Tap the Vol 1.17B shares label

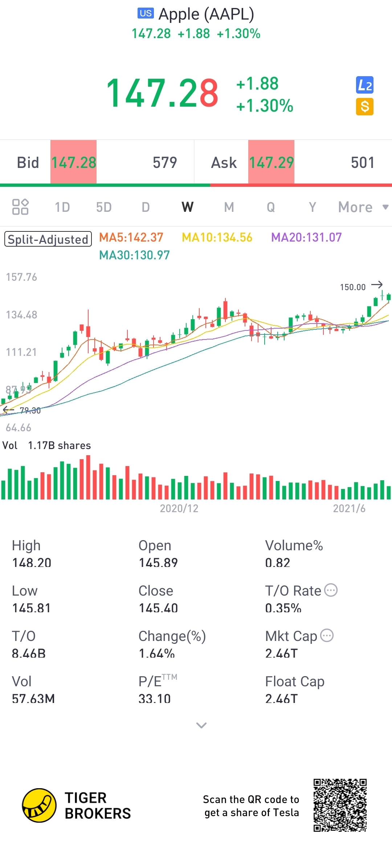(47, 445)
